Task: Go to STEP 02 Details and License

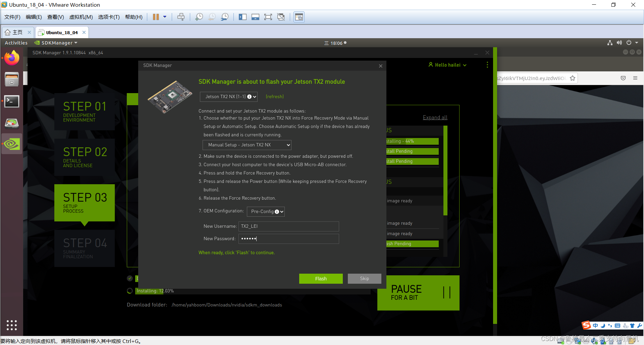Action: tap(85, 157)
